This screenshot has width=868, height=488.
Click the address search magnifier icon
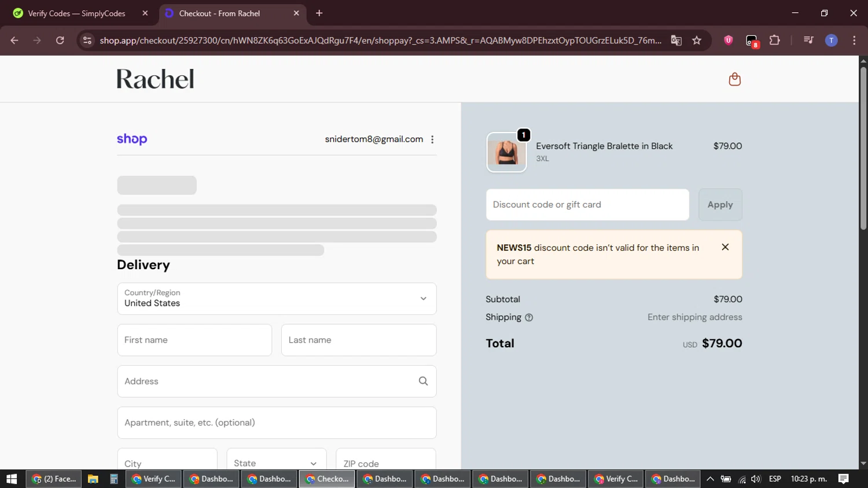(x=423, y=381)
